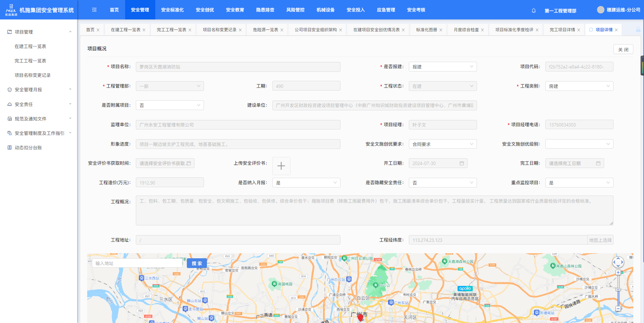Click the 关闭 button

pyautogui.click(x=623, y=50)
